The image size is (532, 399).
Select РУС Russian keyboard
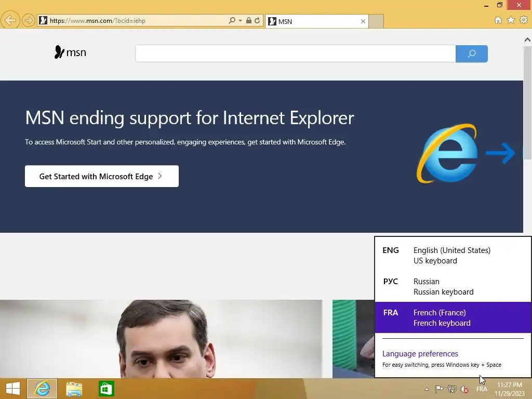[x=453, y=287]
